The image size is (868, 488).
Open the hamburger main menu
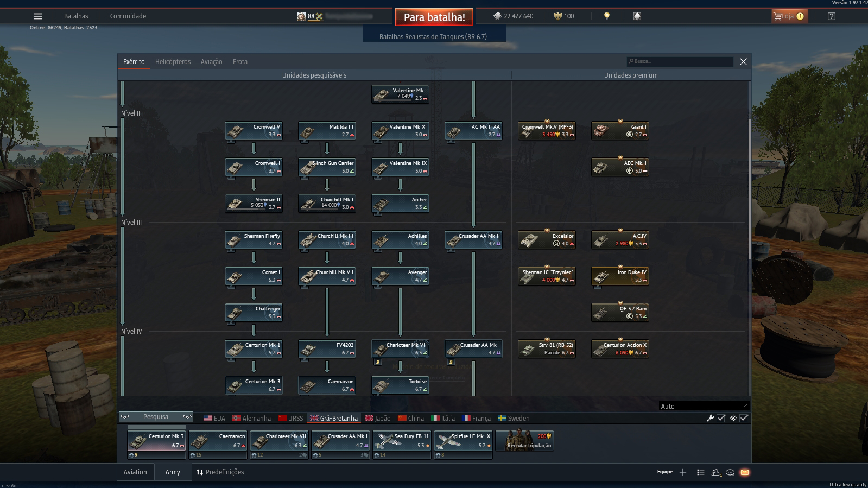point(38,16)
